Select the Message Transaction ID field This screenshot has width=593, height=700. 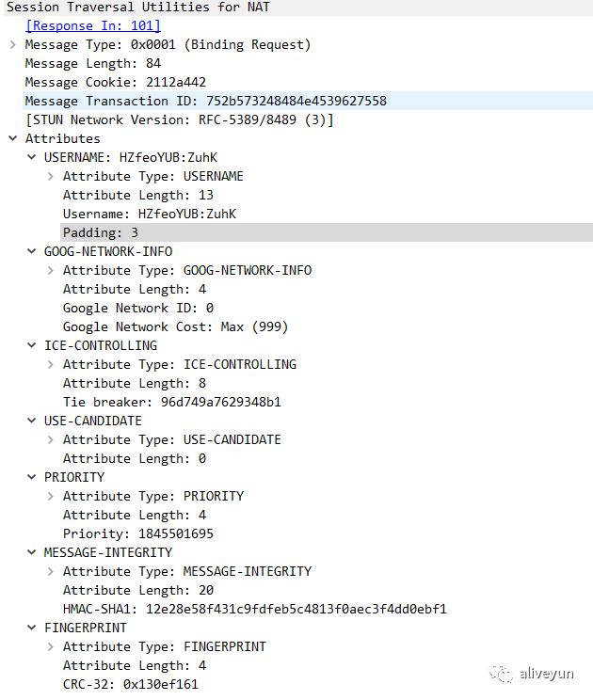205,101
